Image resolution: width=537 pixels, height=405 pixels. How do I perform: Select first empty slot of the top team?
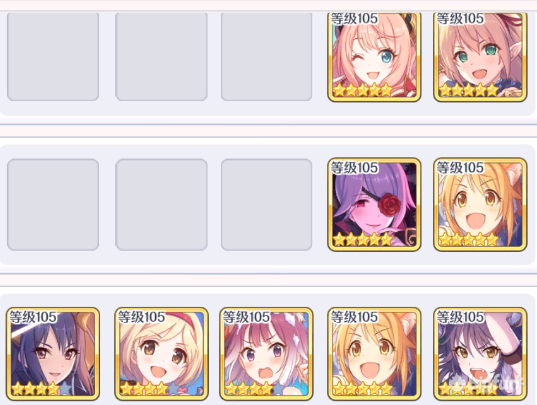53,57
